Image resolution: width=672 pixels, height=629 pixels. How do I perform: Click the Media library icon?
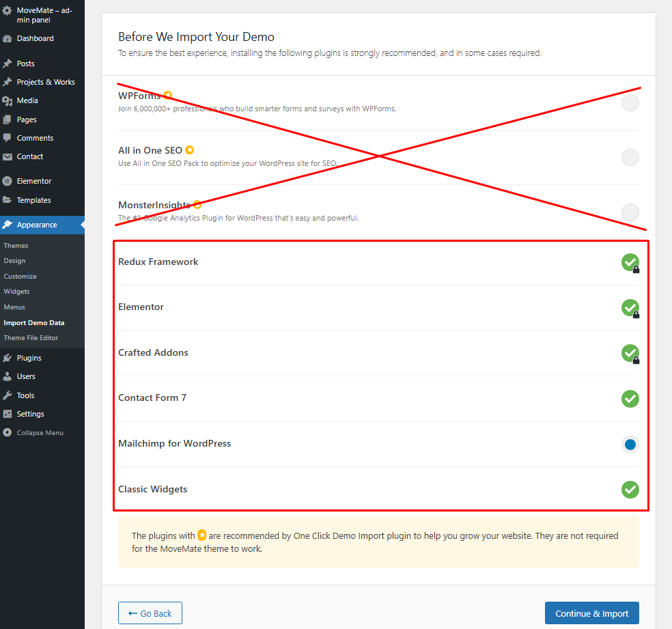tap(8, 100)
